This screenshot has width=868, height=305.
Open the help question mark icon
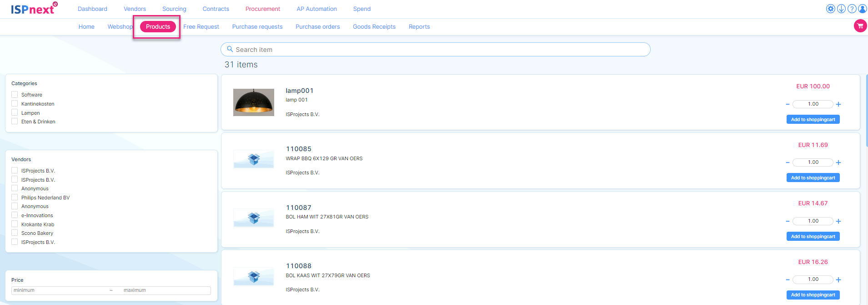[852, 9]
